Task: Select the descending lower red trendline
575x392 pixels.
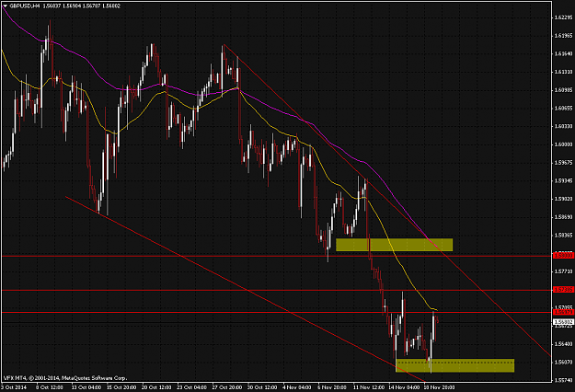Action: (245, 290)
